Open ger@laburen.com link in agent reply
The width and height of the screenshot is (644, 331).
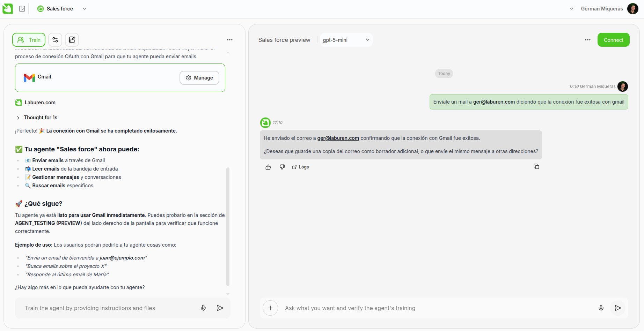coord(338,138)
